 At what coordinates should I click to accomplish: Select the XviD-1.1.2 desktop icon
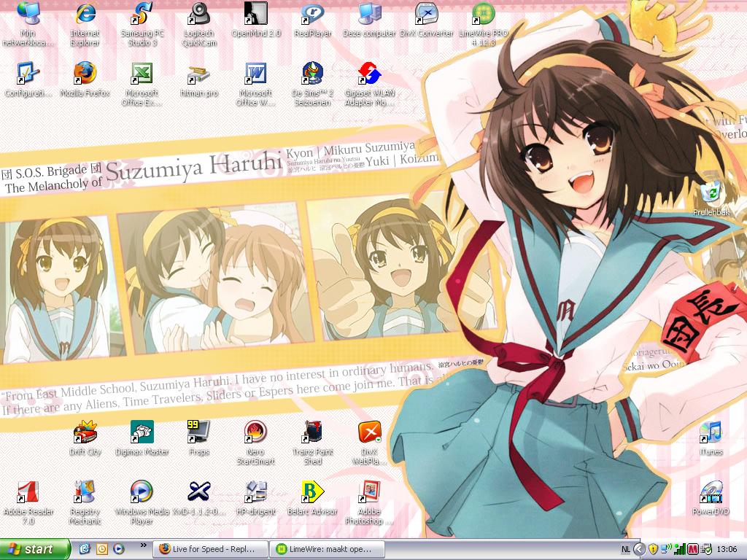pyautogui.click(x=199, y=497)
